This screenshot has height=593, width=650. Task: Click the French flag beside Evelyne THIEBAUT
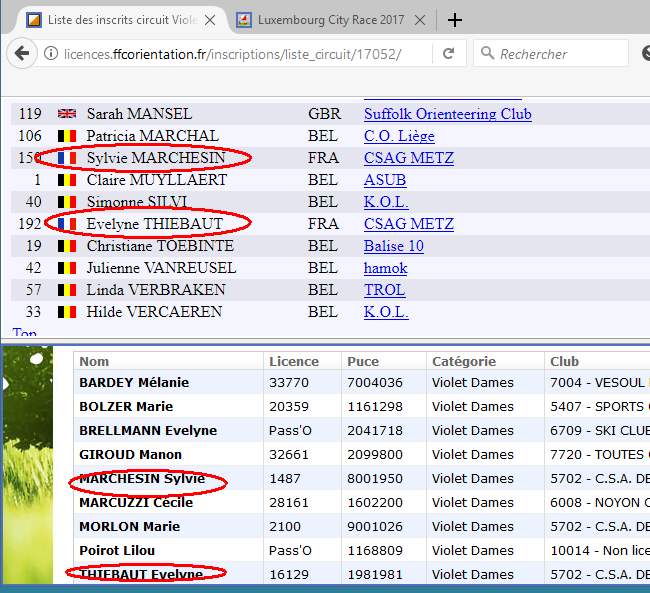click(67, 224)
